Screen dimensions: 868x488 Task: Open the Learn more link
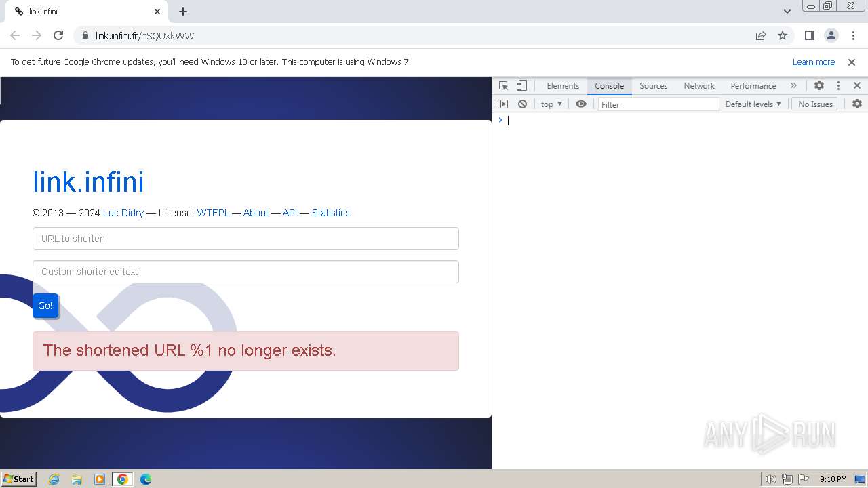pyautogui.click(x=814, y=62)
